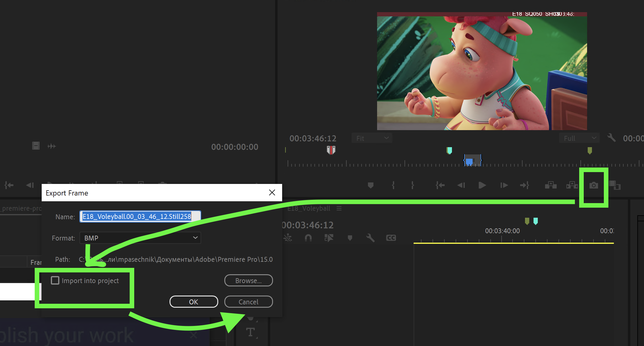Click Cancel in Export Frame dialog
Image resolution: width=644 pixels, height=346 pixels.
(x=248, y=302)
